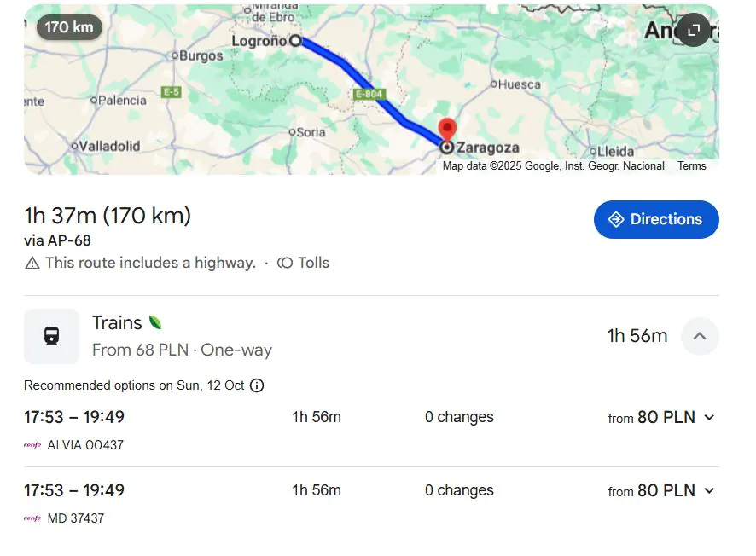Click the Renfe logo for MD 37437

tap(32, 518)
